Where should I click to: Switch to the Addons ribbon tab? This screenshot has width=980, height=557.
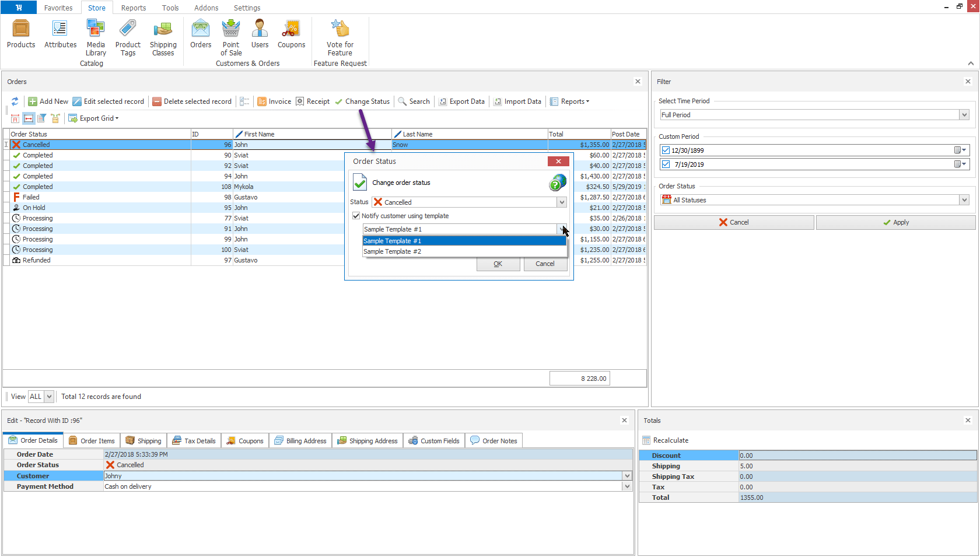206,8
